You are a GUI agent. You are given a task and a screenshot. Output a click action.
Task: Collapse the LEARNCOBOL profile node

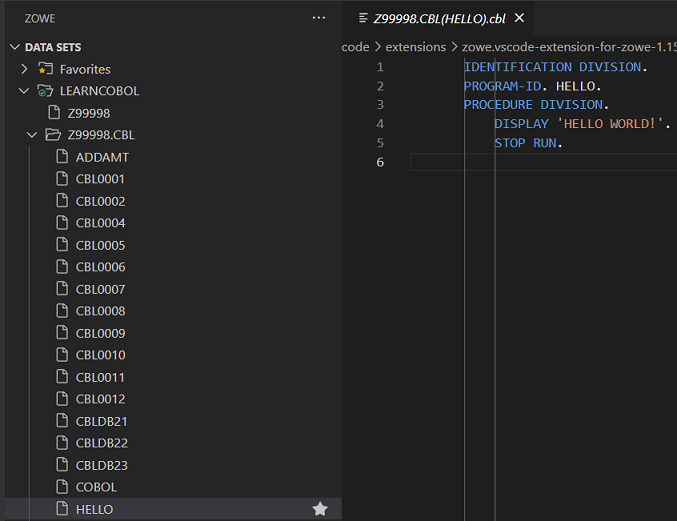coord(25,91)
